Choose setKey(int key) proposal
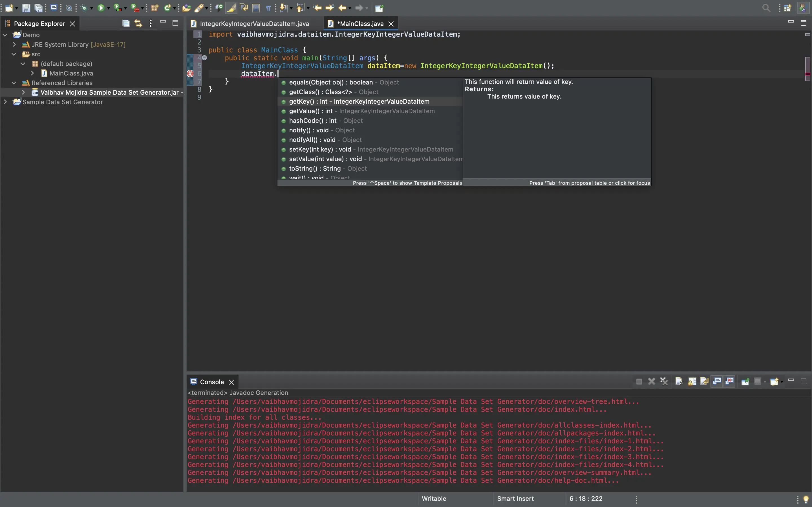The width and height of the screenshot is (812, 507). (x=320, y=150)
